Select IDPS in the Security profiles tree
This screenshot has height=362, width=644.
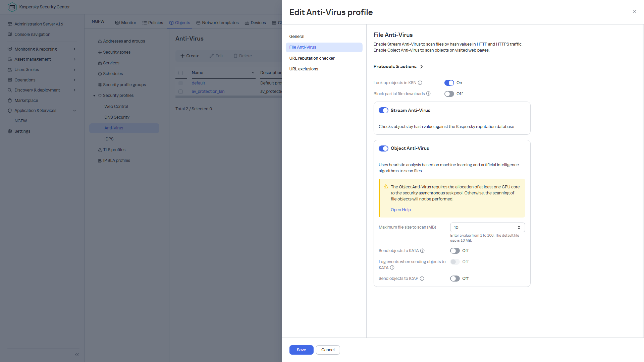(109, 139)
